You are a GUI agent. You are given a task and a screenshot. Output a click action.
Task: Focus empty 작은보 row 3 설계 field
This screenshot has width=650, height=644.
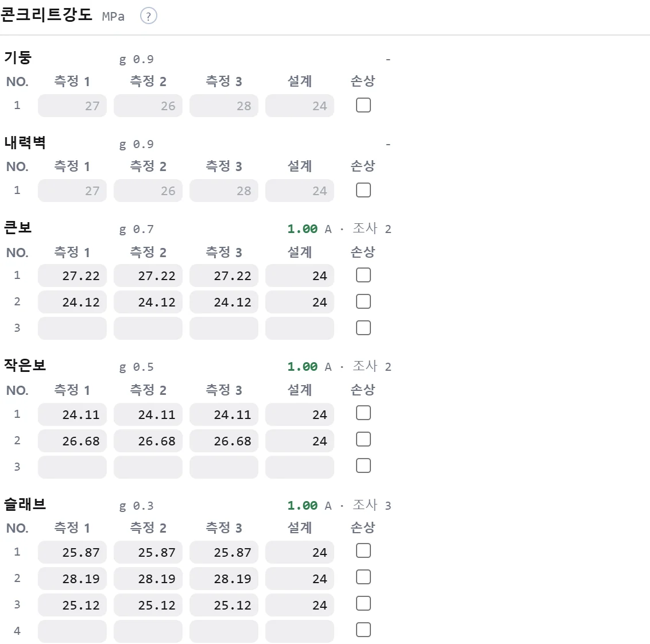(x=300, y=467)
